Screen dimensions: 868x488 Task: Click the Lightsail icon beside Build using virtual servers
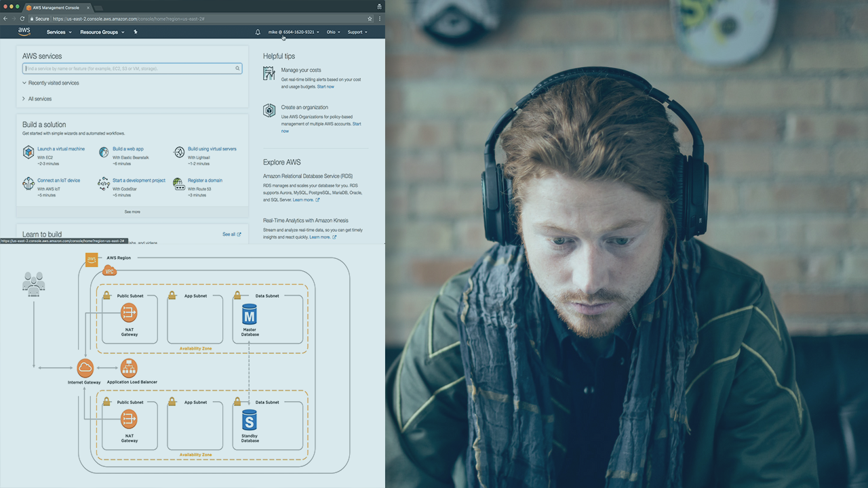(x=179, y=152)
